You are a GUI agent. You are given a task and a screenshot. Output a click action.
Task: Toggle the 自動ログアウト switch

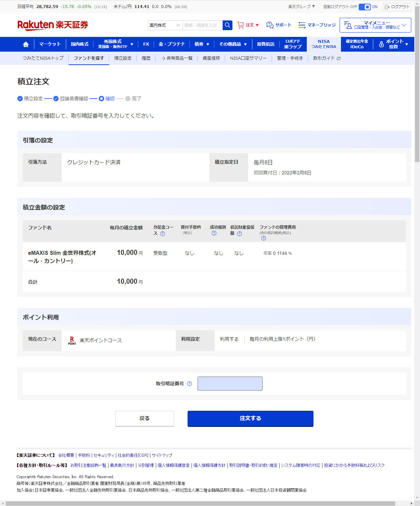364,7
